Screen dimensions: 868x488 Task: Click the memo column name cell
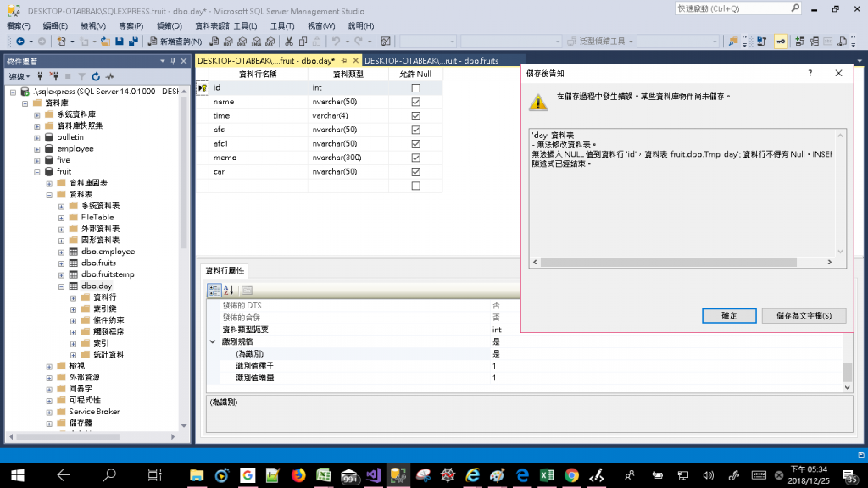click(x=258, y=158)
